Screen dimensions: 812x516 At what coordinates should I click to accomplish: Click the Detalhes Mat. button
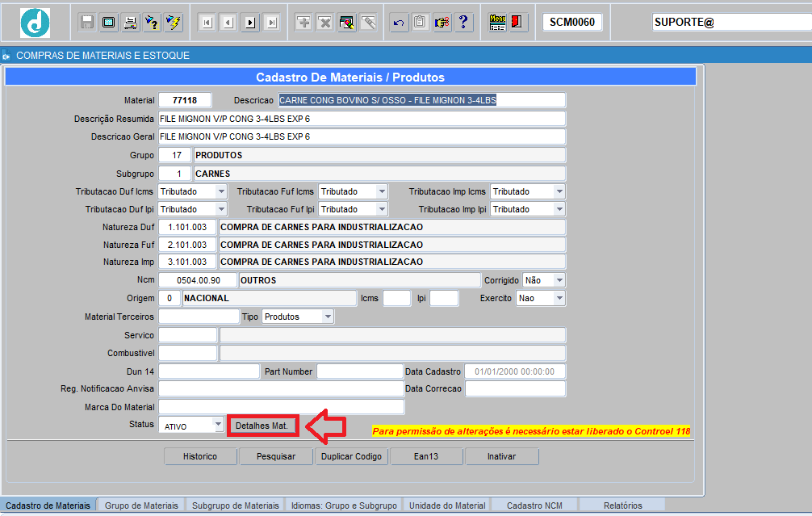point(262,426)
